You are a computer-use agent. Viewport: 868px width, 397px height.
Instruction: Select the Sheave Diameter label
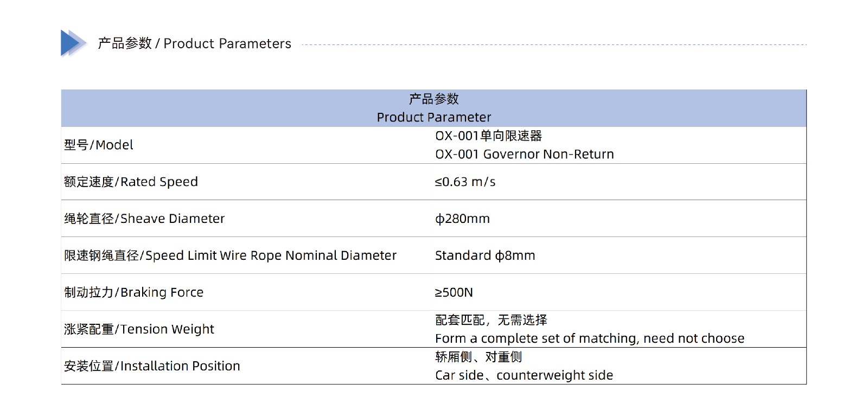144,219
